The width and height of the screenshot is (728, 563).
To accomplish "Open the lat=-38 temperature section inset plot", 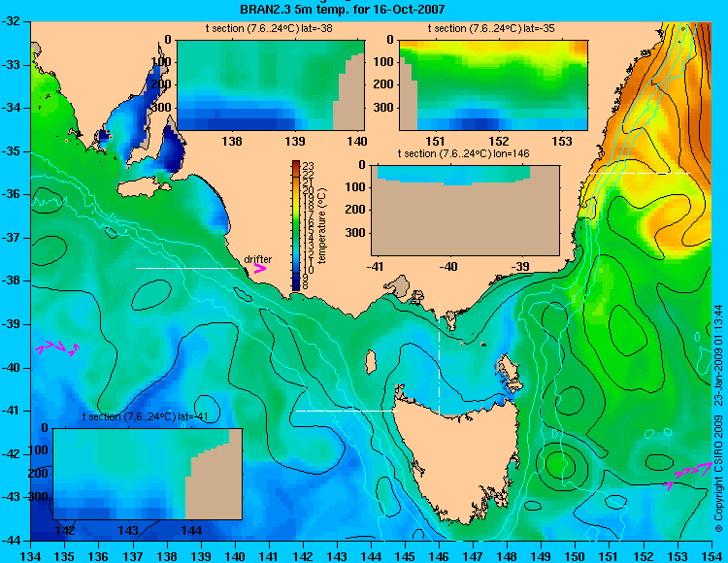I will 271,85.
